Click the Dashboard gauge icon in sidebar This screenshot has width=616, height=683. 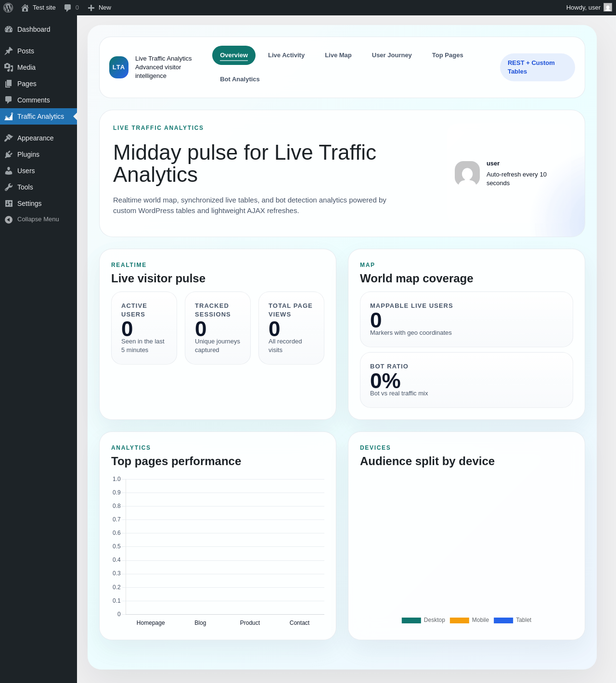click(9, 29)
